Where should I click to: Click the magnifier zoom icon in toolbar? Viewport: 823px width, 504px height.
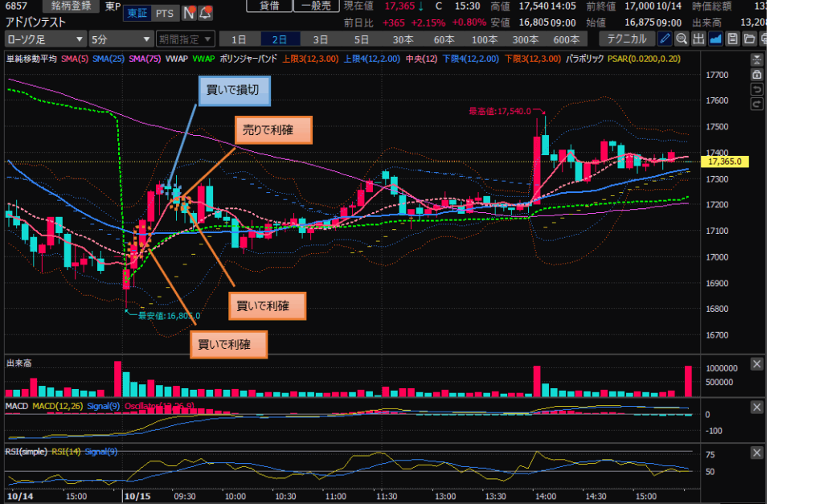pyautogui.click(x=682, y=39)
